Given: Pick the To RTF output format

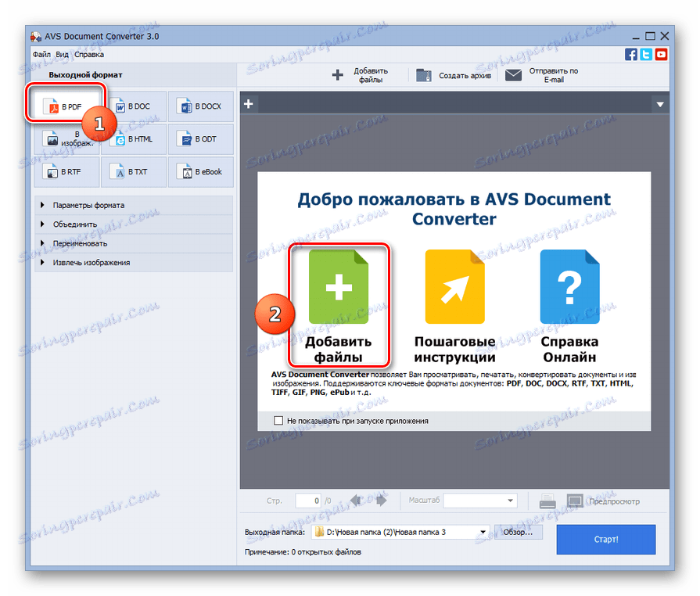Looking at the screenshot, I should (66, 172).
